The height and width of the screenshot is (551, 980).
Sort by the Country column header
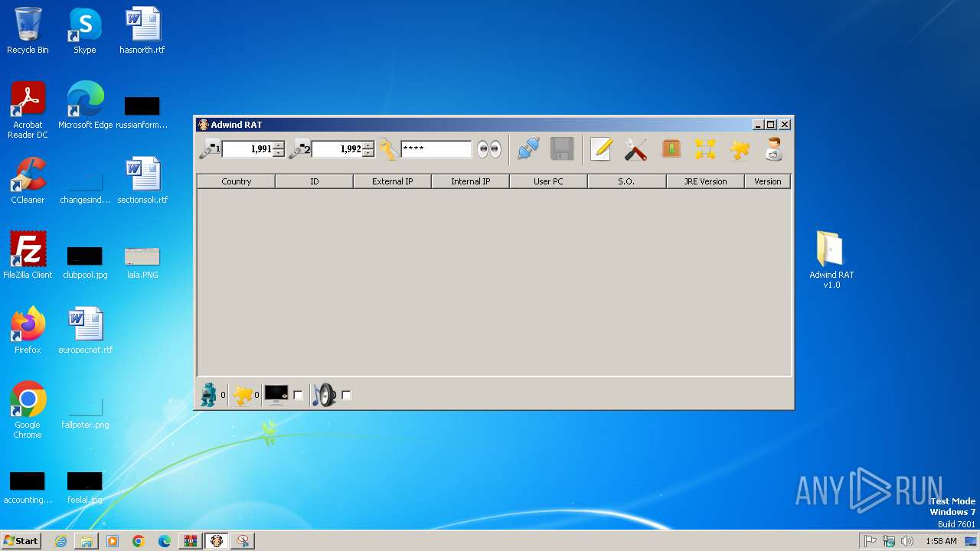pyautogui.click(x=237, y=181)
